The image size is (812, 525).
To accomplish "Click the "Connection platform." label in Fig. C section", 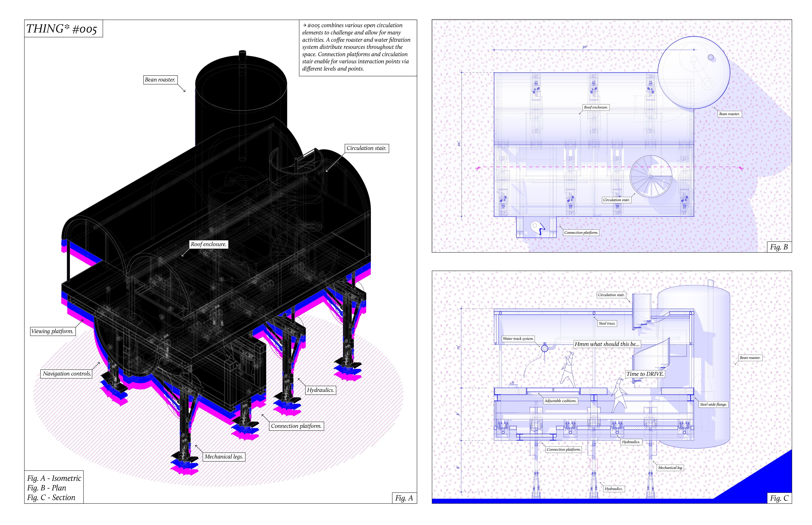I will tap(564, 450).
